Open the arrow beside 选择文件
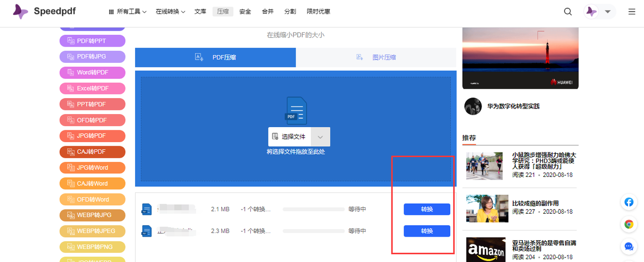The image size is (644, 262). (x=320, y=137)
